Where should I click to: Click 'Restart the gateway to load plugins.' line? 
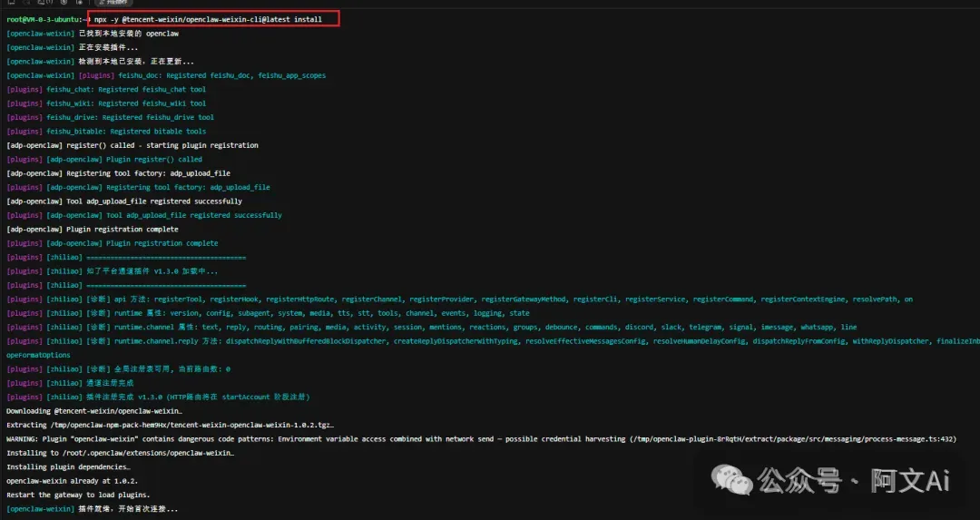pos(78,495)
